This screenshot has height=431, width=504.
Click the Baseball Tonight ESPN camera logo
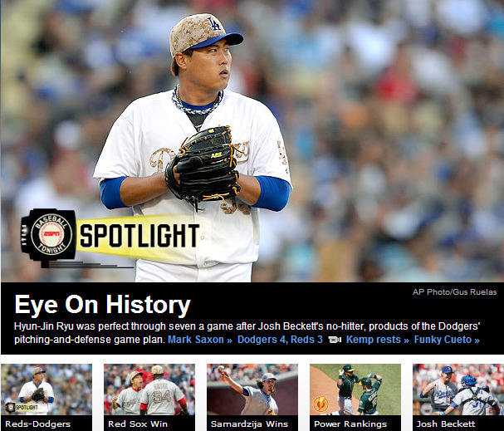[x=49, y=235]
